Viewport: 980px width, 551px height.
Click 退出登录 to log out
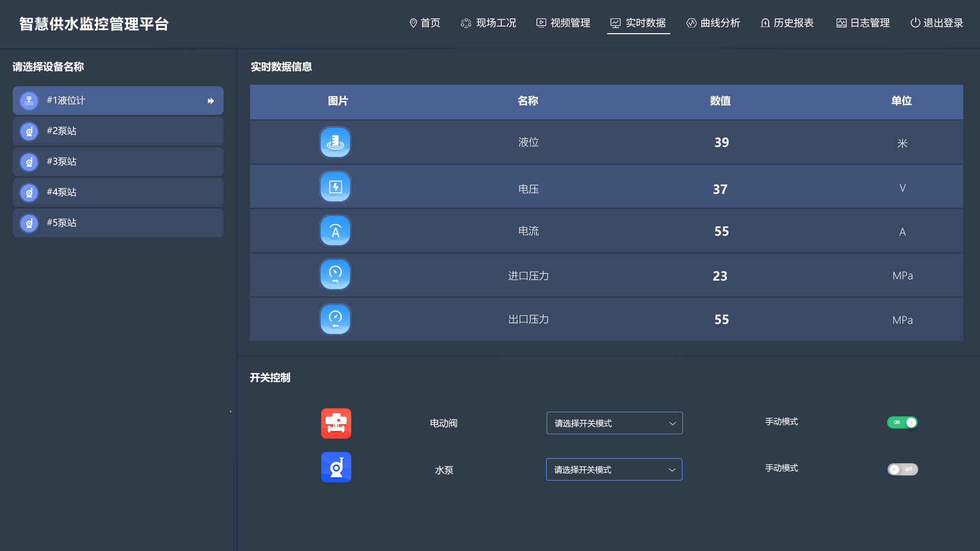tap(937, 23)
